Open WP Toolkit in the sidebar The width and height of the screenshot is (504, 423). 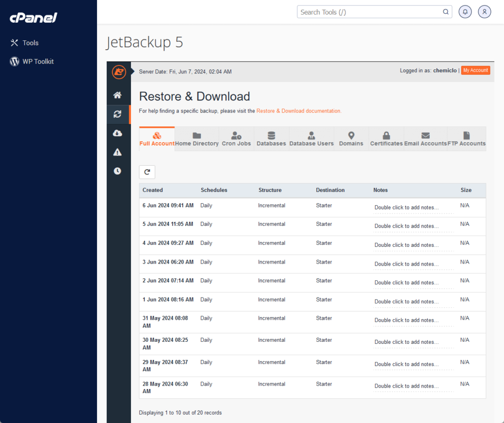[32, 61]
